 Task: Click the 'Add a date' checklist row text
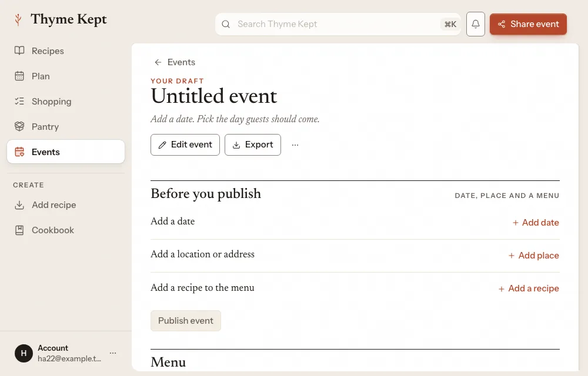(x=172, y=221)
